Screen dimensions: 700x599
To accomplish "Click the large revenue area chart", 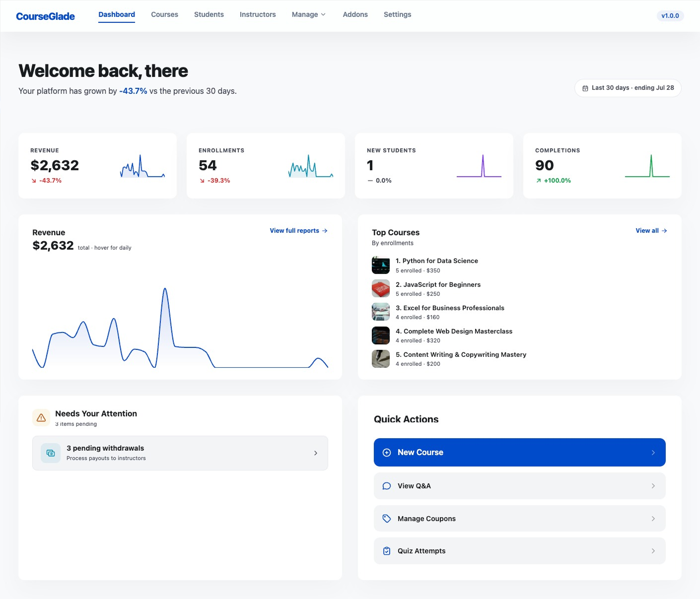I will (180, 328).
